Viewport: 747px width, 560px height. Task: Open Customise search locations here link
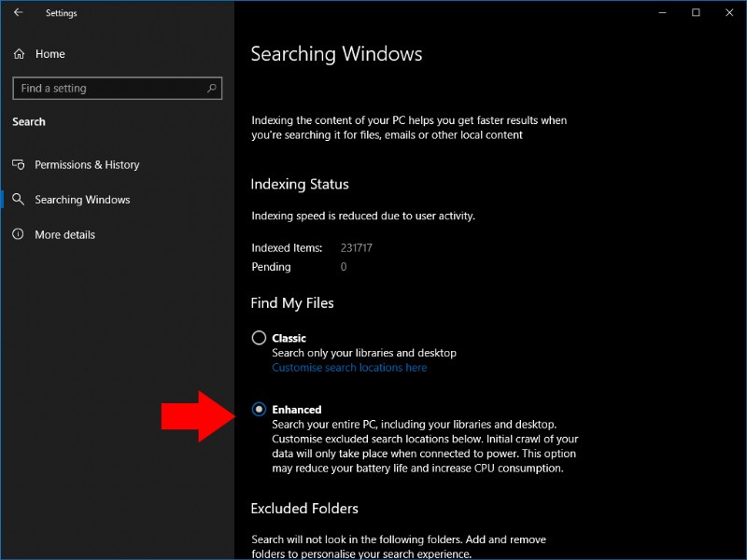[x=349, y=368]
